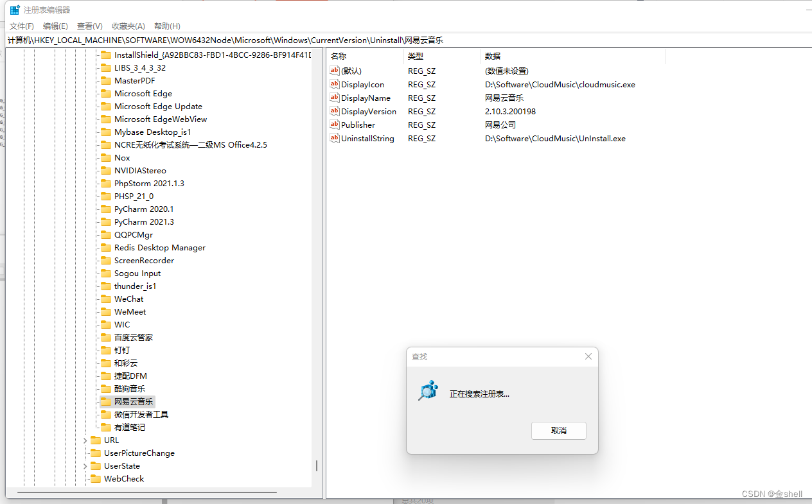Expand the UserState registry key
This screenshot has width=812, height=504.
click(85, 466)
